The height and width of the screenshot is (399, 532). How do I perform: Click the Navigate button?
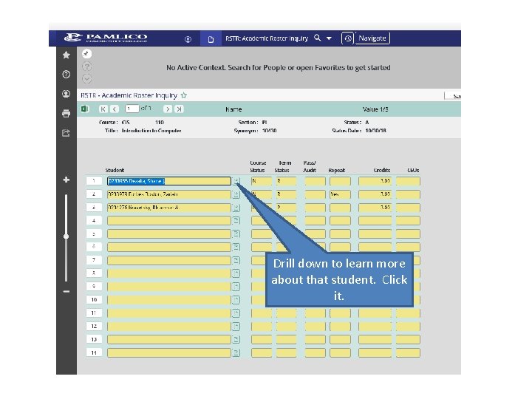point(372,38)
